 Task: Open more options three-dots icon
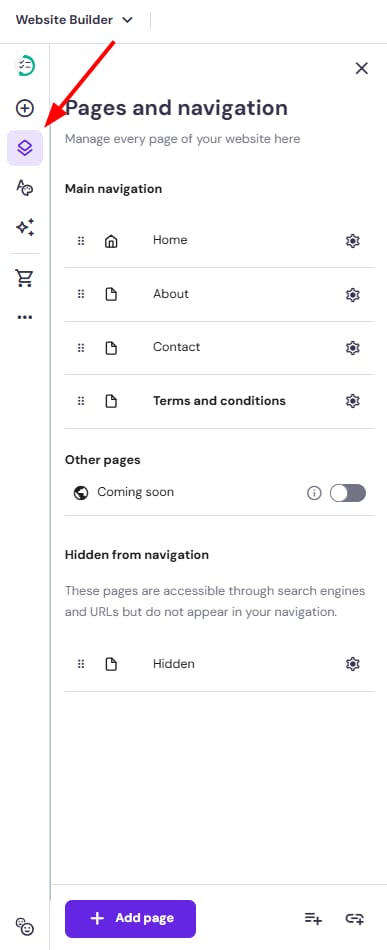[25, 317]
